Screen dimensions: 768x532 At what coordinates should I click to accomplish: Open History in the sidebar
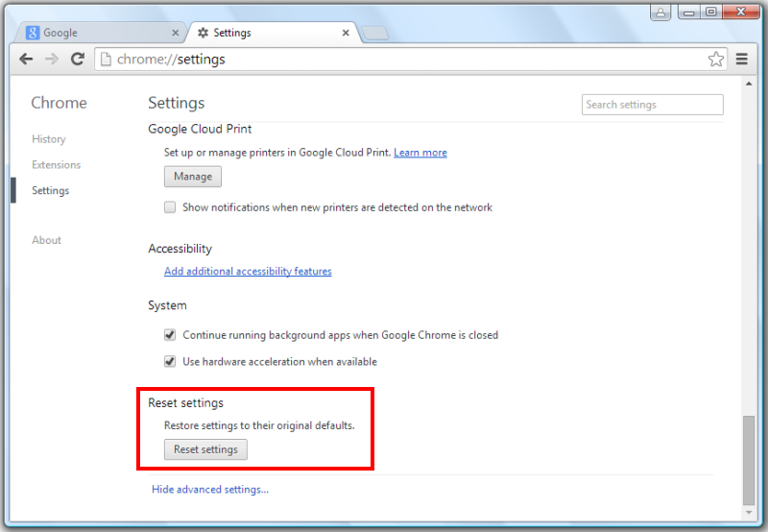pos(49,139)
